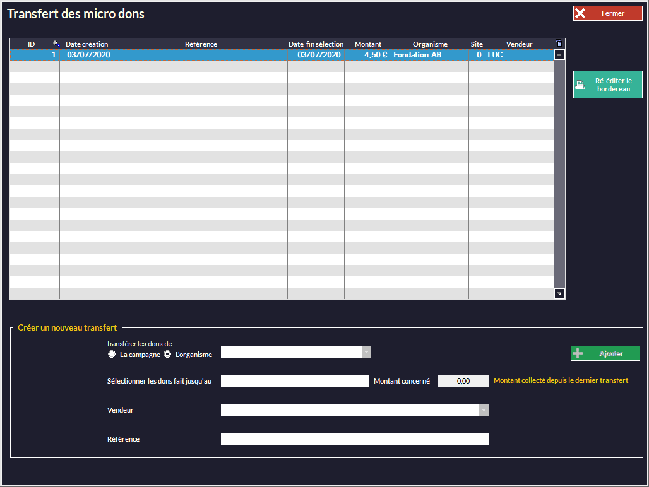The height and width of the screenshot is (487, 649).
Task: Click the Date fin sélection column header
Action: [x=315, y=44]
